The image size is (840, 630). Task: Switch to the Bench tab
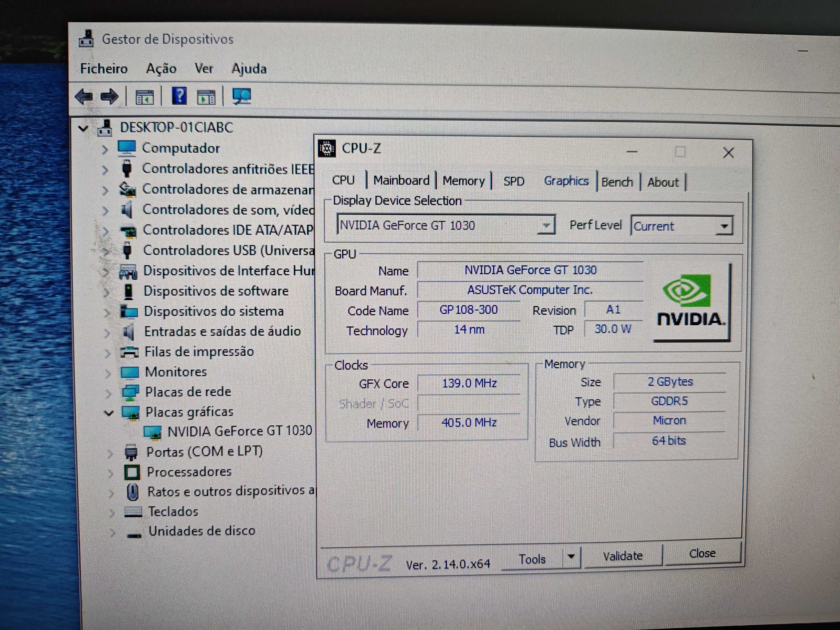[x=617, y=182]
